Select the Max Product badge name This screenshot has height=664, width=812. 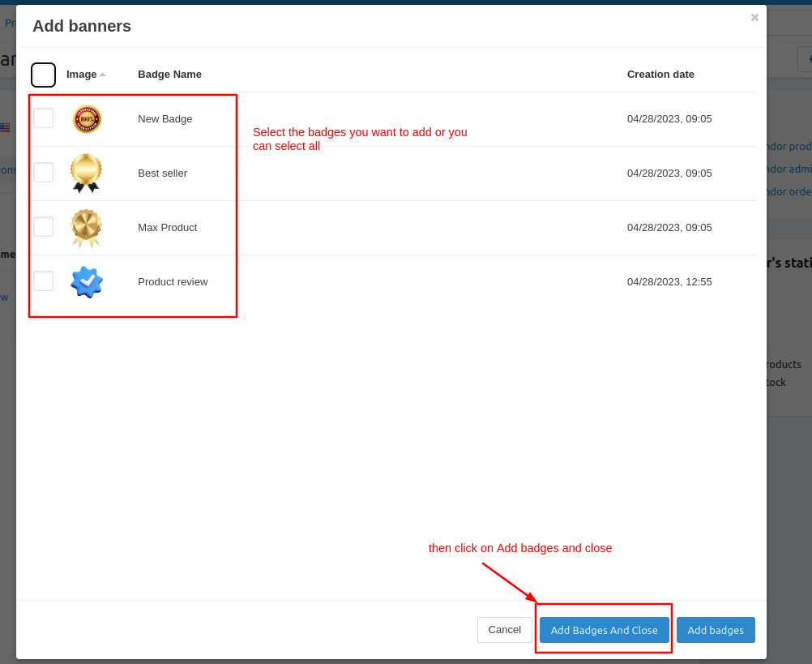167,228
